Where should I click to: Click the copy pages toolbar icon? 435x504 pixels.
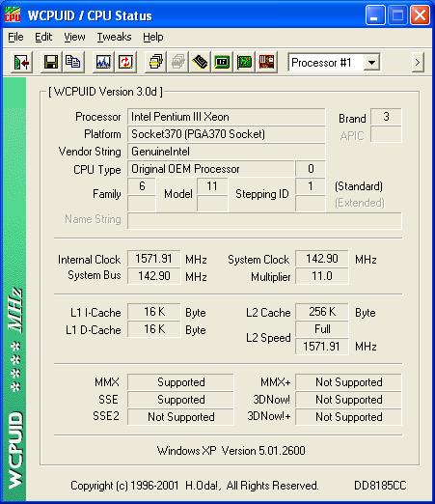(73, 62)
